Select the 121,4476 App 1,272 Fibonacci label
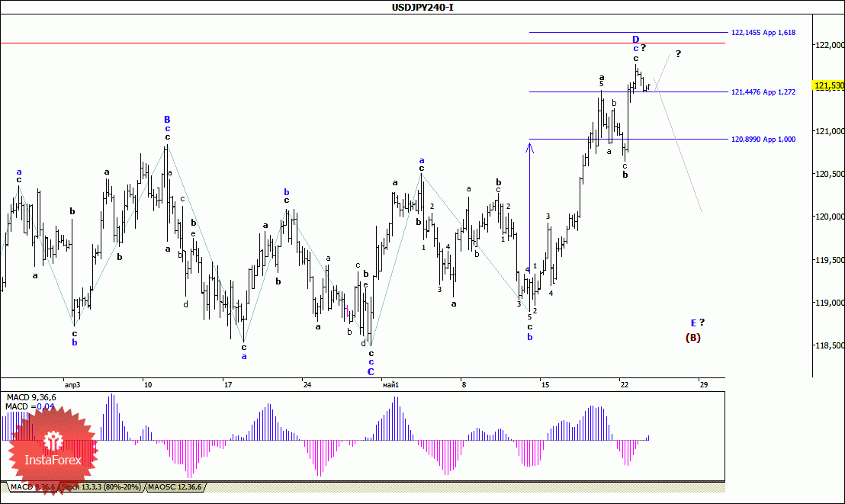The height and width of the screenshot is (504, 845). pos(763,92)
